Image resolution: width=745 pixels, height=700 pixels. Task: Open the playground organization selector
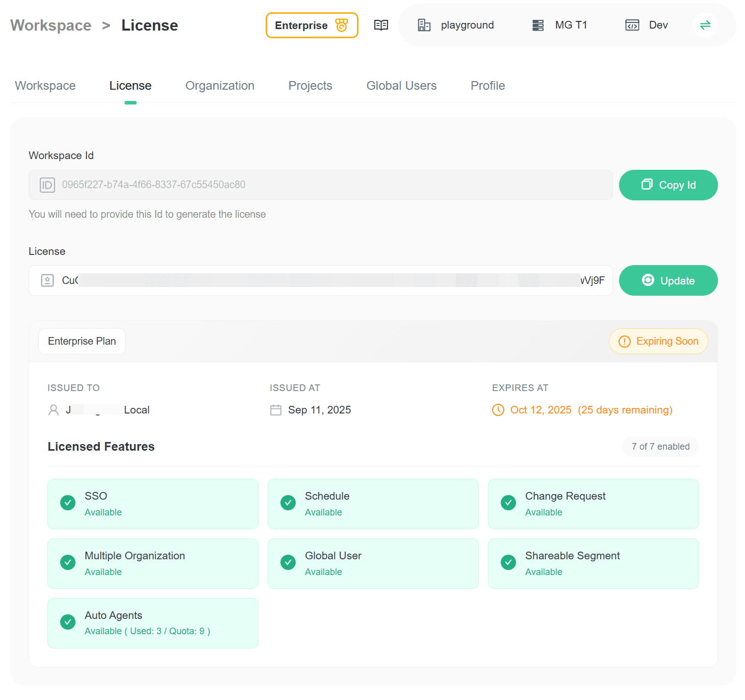(467, 25)
